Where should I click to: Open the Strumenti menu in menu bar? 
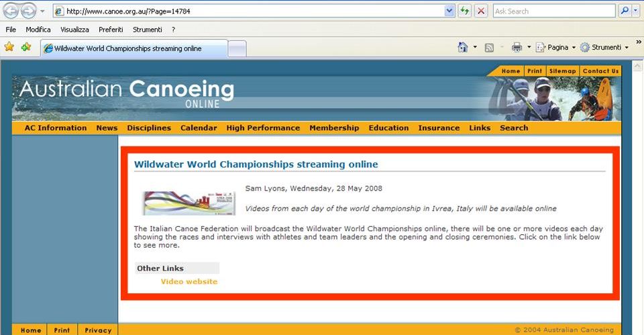(148, 30)
